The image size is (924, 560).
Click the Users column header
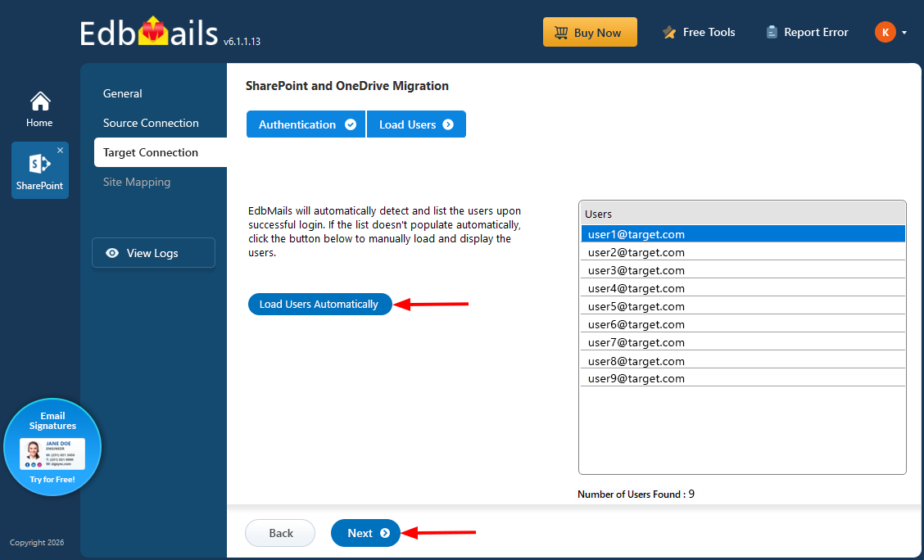pos(742,214)
